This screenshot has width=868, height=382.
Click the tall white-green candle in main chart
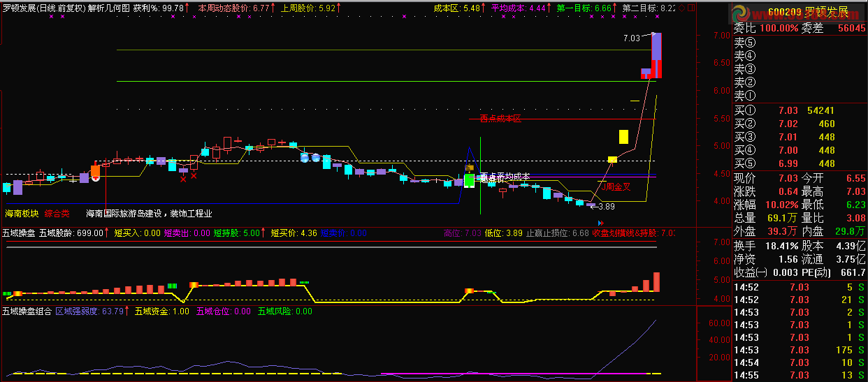469,180
